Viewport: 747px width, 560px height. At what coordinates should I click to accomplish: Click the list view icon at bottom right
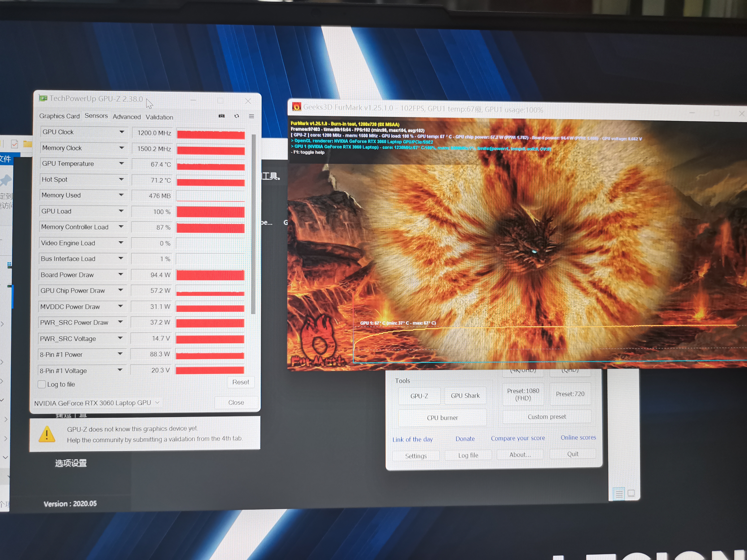(619, 494)
